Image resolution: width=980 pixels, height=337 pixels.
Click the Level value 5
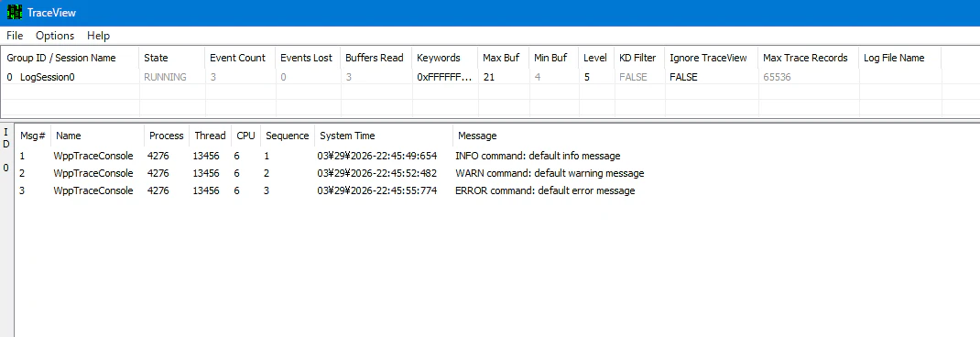tap(586, 77)
